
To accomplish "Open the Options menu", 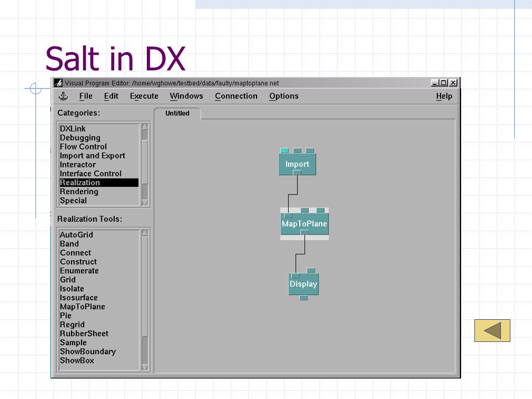I will pyautogui.click(x=284, y=96).
